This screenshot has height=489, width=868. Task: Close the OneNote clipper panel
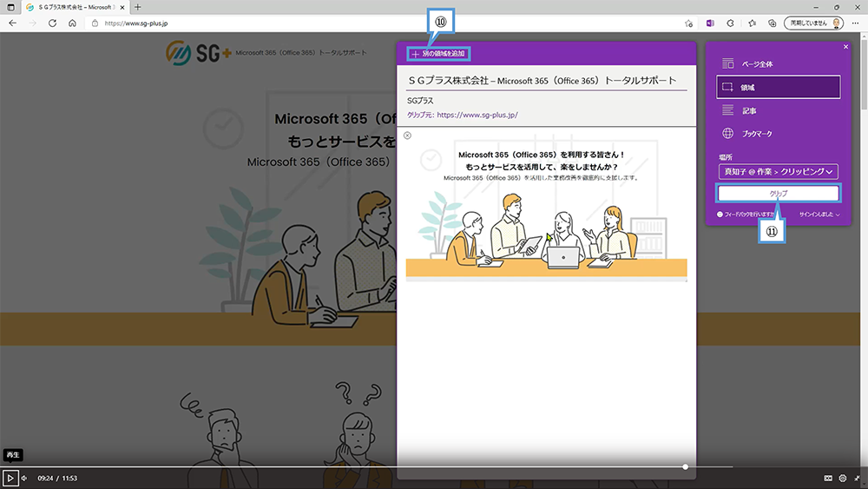pos(845,47)
